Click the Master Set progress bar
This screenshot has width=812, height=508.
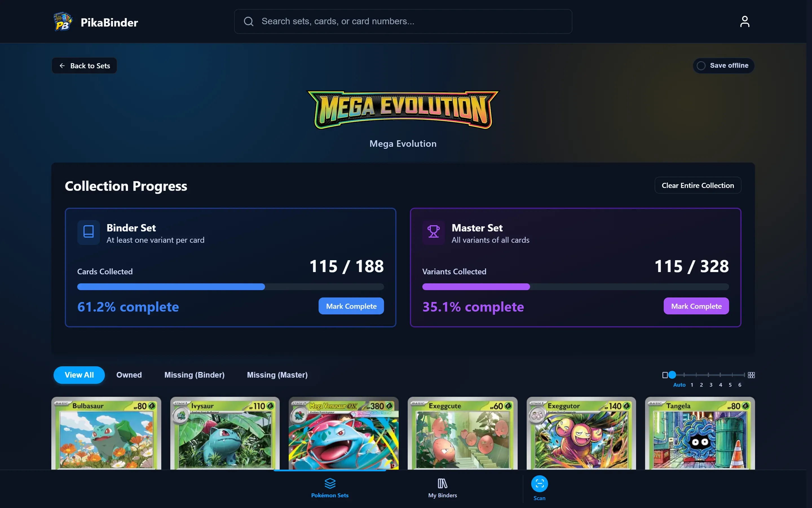[x=575, y=286]
